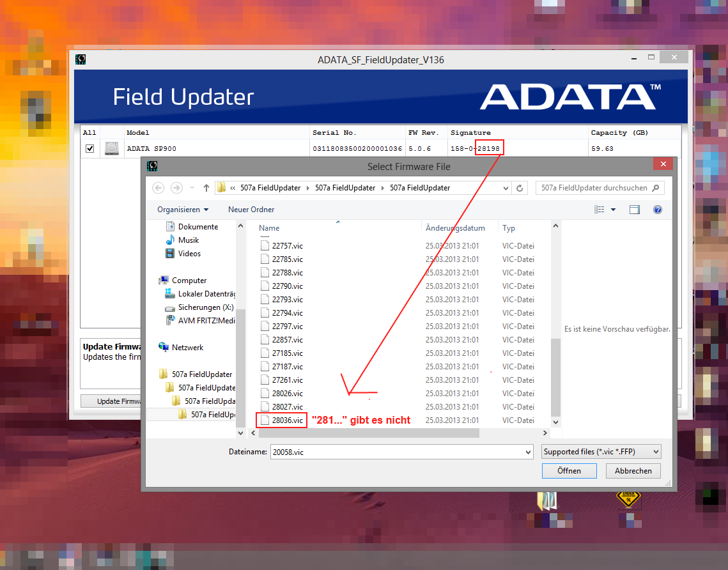Click the file list vertical scrollbar thumb
Screen dimensions: 728x570
pos(555,378)
